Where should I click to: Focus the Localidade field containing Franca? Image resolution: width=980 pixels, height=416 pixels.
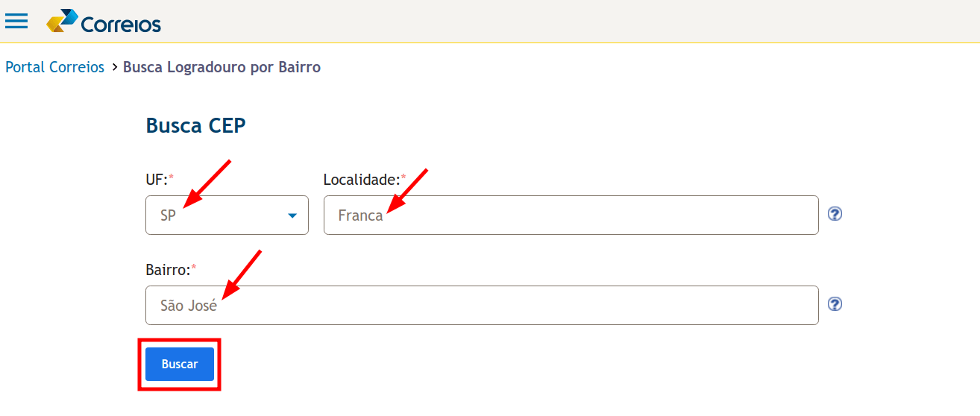click(x=571, y=215)
